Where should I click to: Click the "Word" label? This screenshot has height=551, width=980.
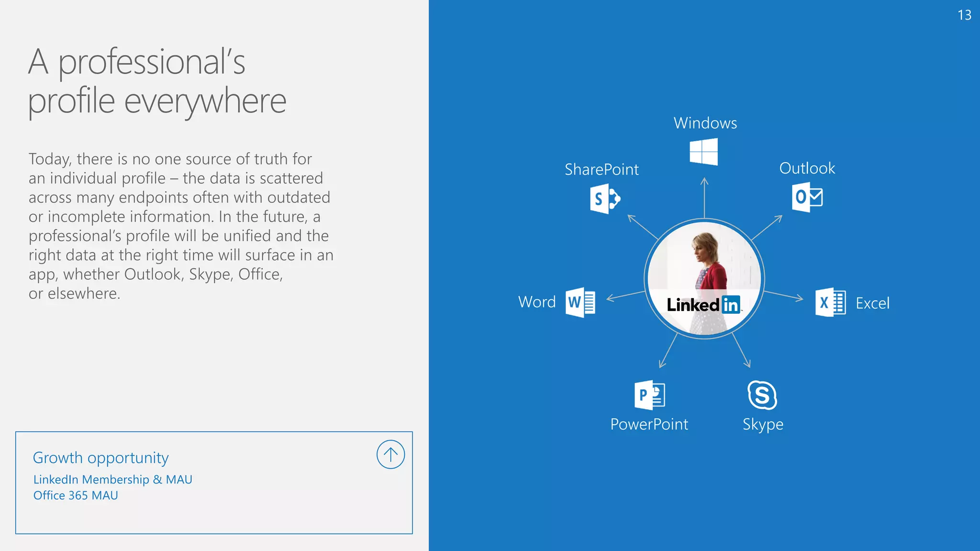tap(537, 302)
